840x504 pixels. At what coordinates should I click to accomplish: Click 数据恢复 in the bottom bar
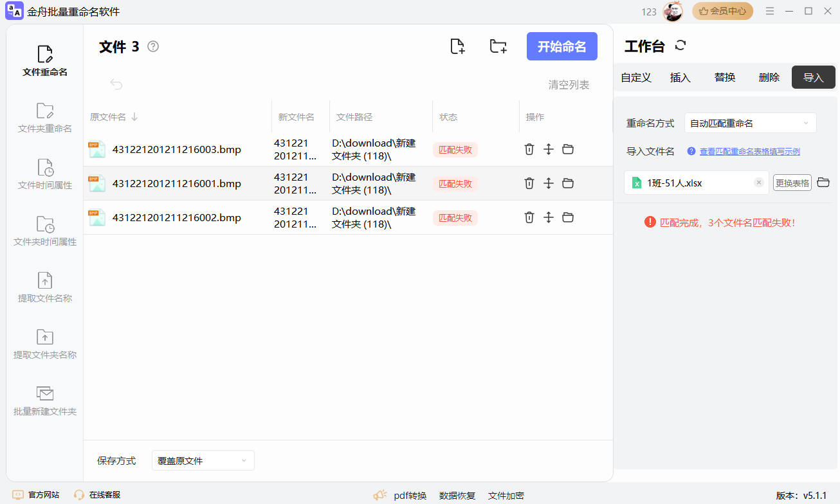pos(457,496)
